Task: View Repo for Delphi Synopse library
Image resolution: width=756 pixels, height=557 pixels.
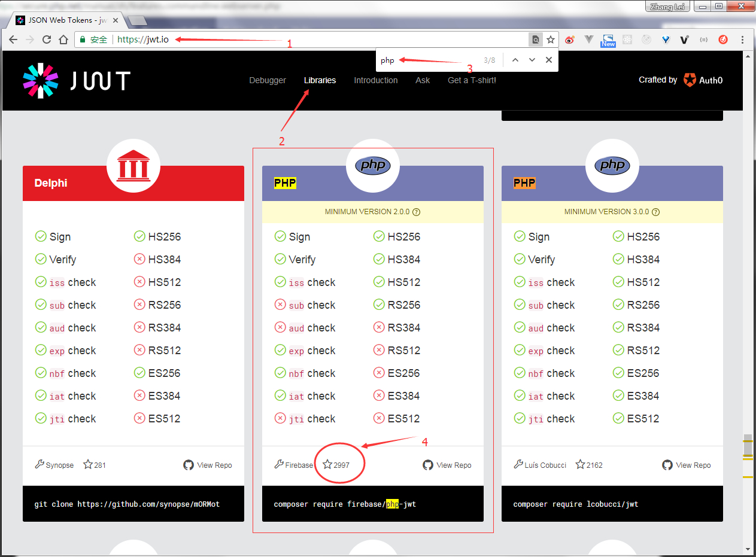Action: point(208,465)
